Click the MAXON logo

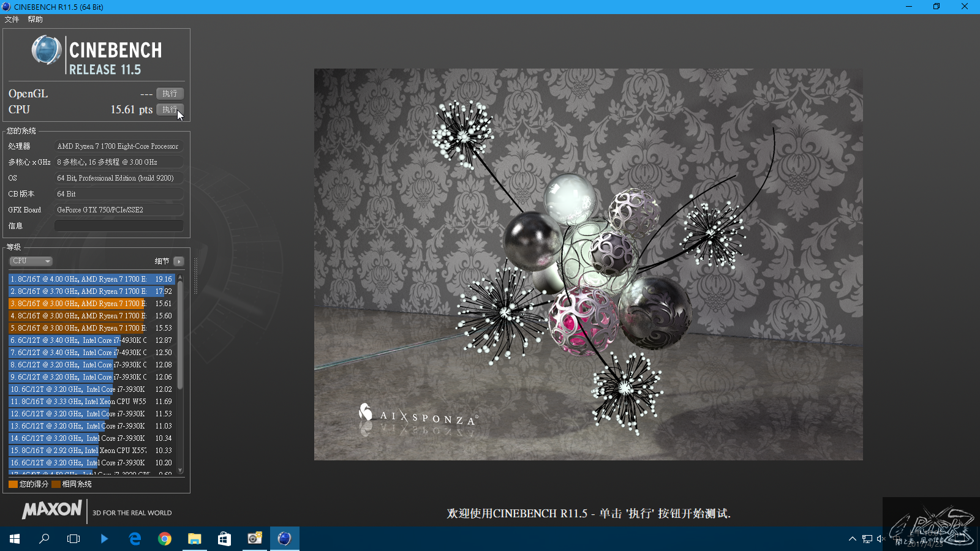(52, 509)
